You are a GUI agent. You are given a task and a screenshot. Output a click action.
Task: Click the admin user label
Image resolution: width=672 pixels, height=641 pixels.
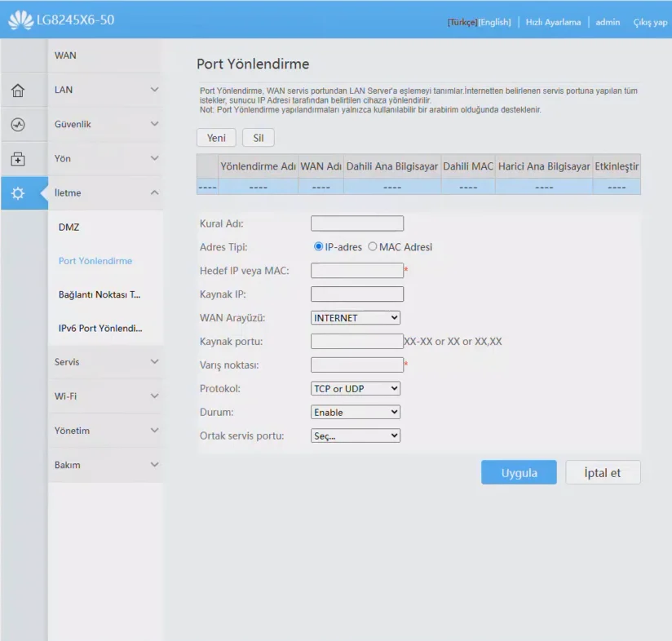click(x=608, y=22)
